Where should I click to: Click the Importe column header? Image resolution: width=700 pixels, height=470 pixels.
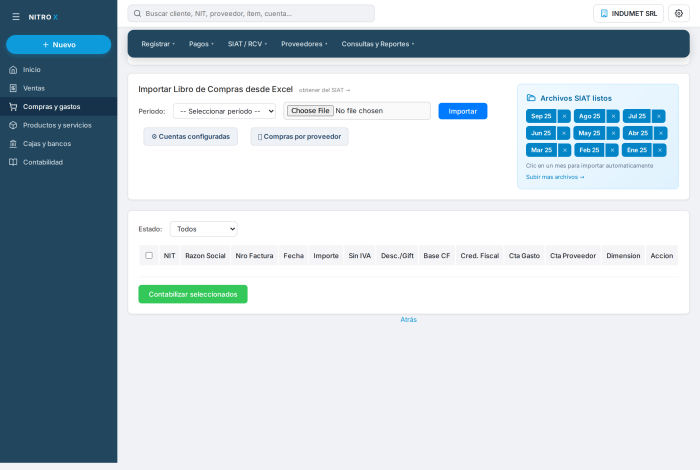pyautogui.click(x=326, y=256)
